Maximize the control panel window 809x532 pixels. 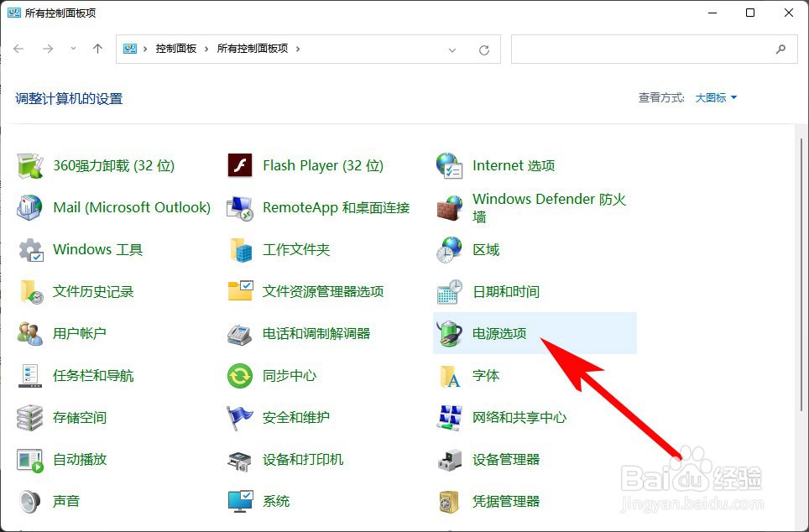coord(751,13)
